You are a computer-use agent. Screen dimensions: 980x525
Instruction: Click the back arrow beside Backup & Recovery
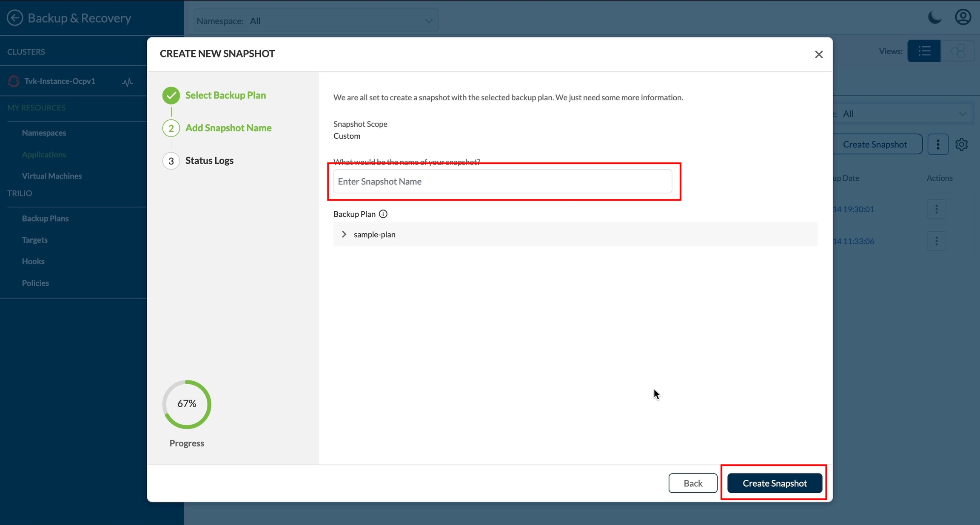[15, 18]
